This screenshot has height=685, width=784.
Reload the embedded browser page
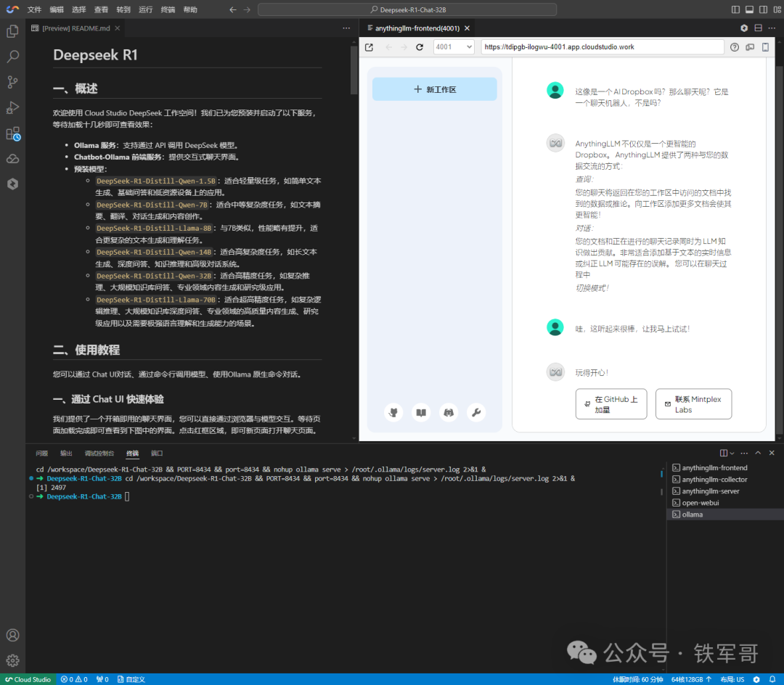420,47
